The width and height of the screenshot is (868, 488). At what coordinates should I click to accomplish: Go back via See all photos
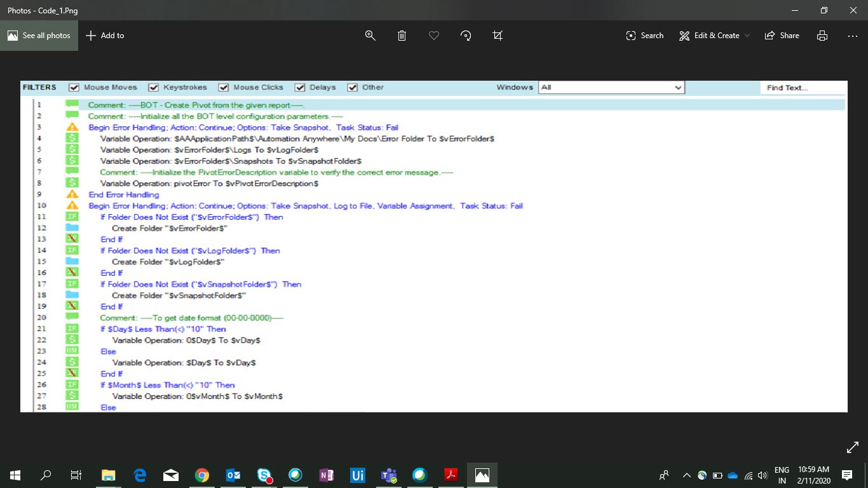(x=39, y=36)
